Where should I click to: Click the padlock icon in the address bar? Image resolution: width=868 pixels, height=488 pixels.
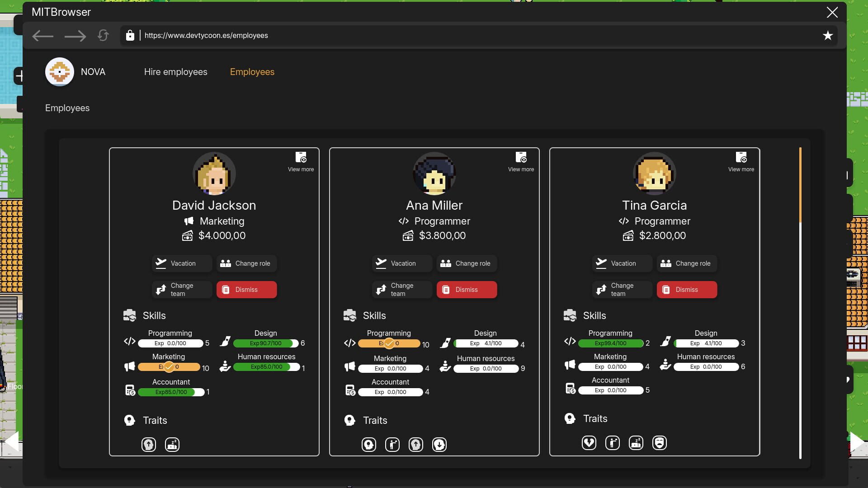click(131, 35)
